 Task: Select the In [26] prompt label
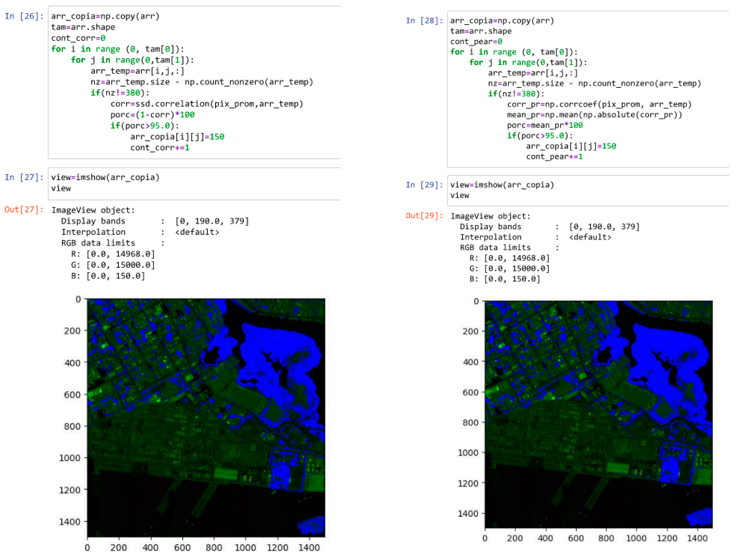tap(24, 16)
